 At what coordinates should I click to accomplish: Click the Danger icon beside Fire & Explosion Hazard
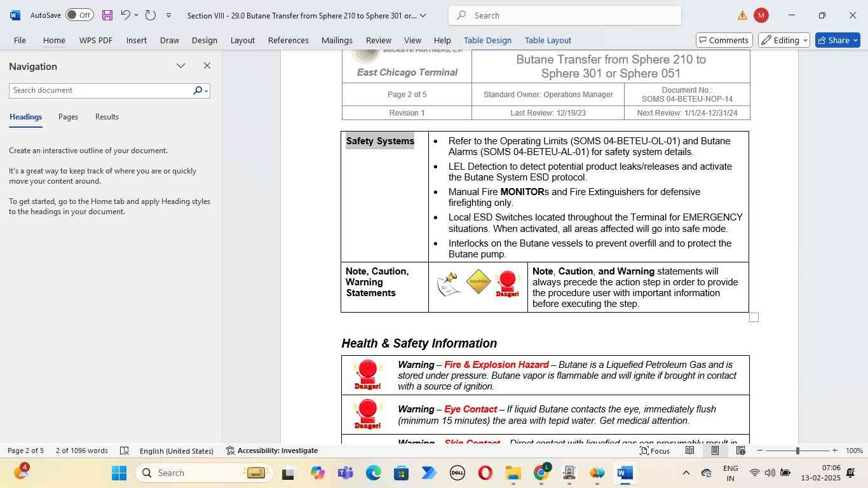click(367, 375)
